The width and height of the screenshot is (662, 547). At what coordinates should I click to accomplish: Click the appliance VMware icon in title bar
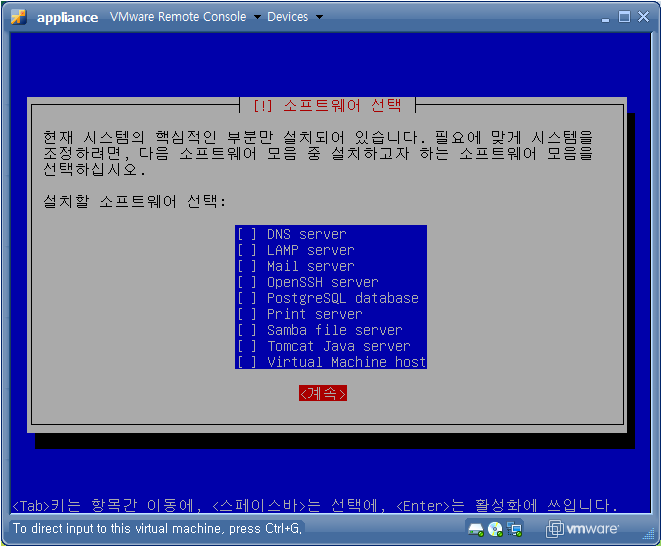(x=19, y=17)
